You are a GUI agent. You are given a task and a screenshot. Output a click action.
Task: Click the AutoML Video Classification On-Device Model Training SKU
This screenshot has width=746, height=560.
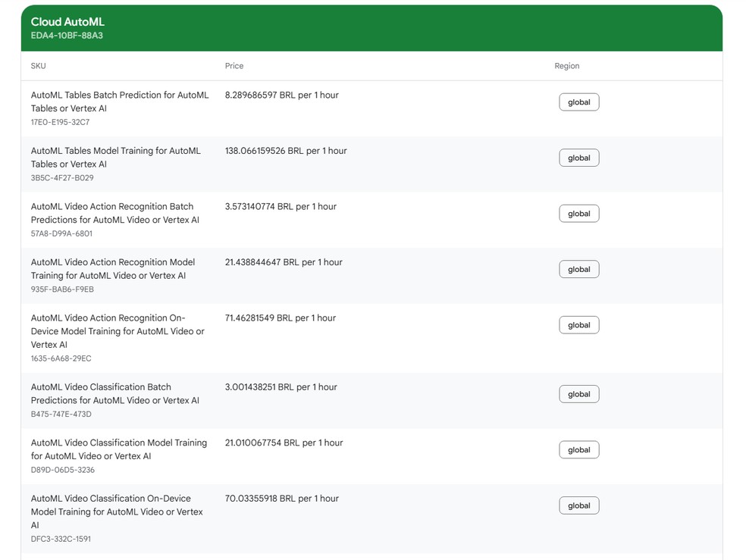(x=117, y=512)
